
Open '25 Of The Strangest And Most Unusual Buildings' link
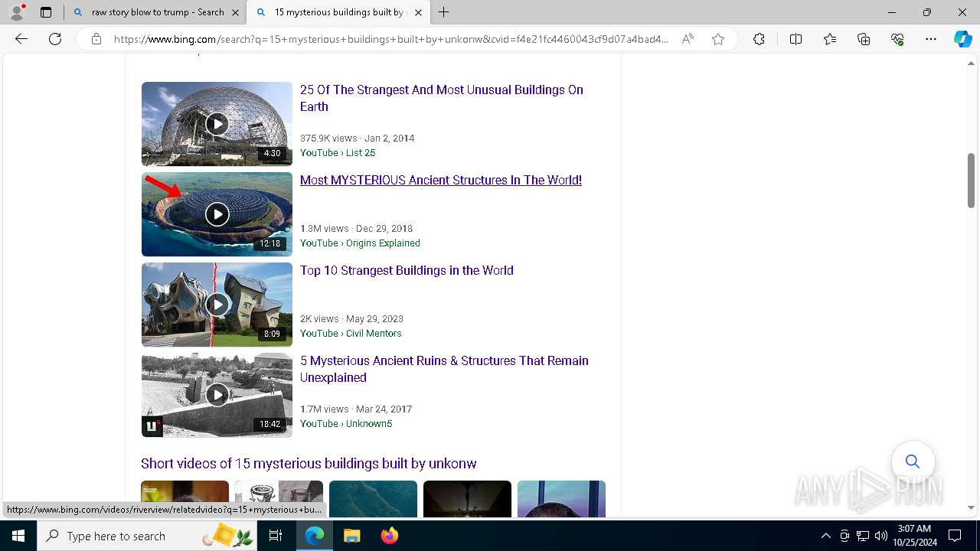pos(441,98)
